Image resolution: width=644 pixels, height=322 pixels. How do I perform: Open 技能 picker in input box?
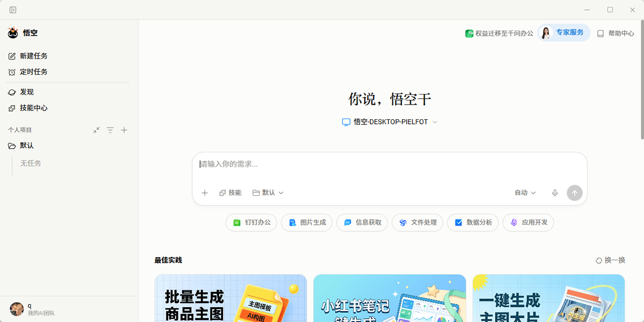[x=230, y=193]
